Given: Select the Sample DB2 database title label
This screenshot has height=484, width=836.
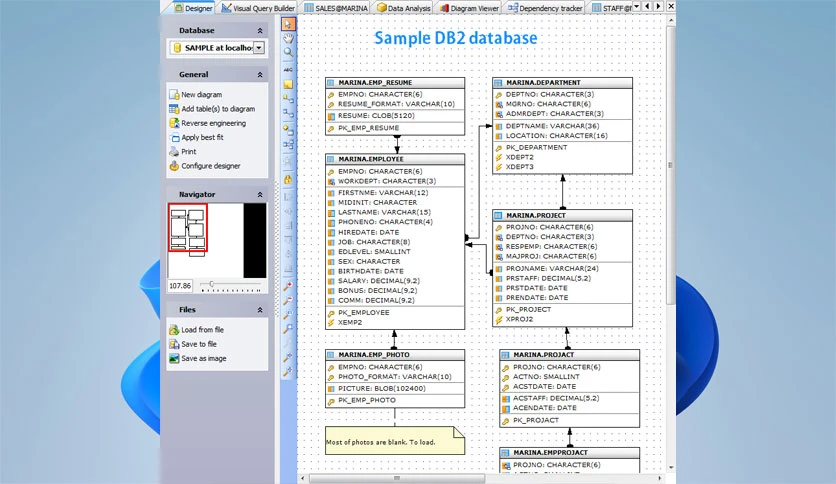Looking at the screenshot, I should tap(455, 38).
